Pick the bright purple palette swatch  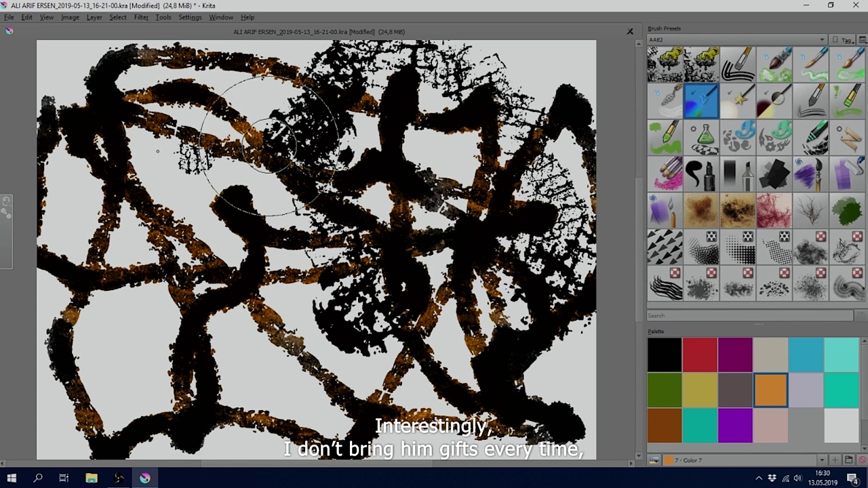735,426
